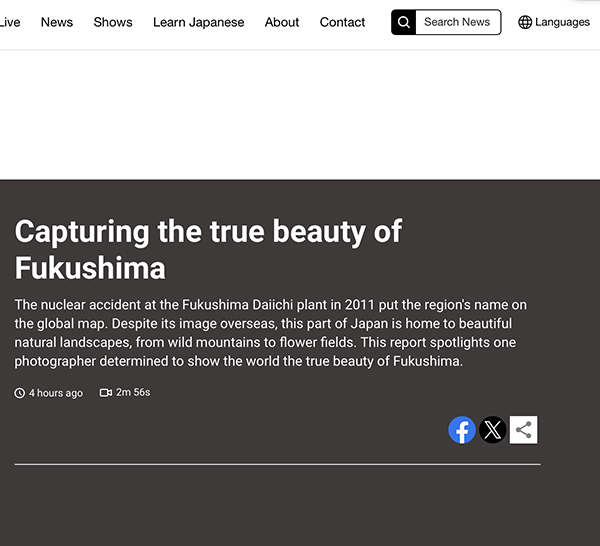This screenshot has height=546, width=600.
Task: Share the article on Facebook
Action: [x=462, y=430]
